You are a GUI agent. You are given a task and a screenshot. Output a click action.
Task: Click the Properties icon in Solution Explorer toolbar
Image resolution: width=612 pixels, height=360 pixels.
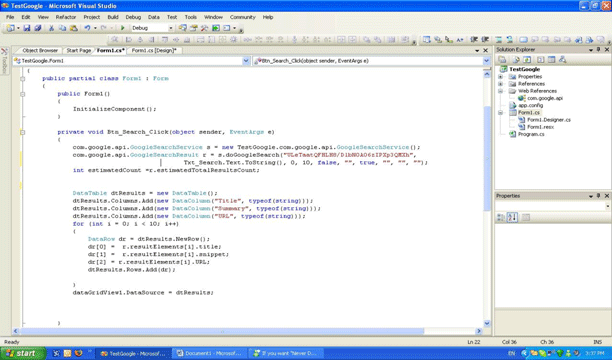(502, 60)
